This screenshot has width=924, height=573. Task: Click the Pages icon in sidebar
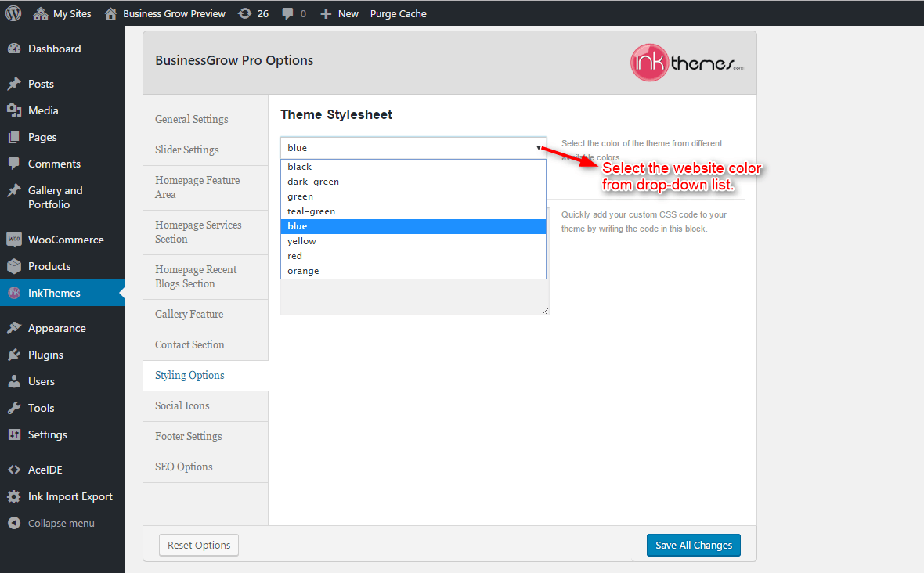[x=14, y=137]
